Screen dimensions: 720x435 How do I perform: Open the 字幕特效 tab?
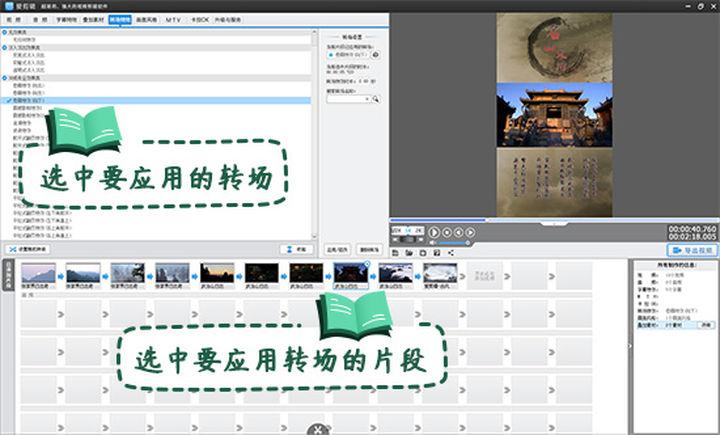[67, 20]
